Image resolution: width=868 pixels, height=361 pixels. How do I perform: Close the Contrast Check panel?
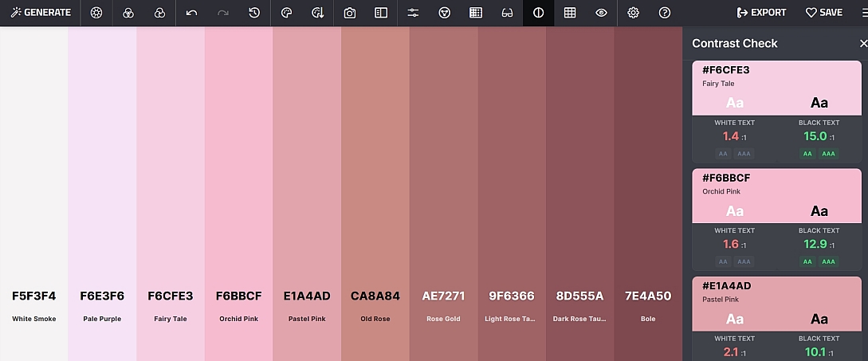click(x=863, y=43)
